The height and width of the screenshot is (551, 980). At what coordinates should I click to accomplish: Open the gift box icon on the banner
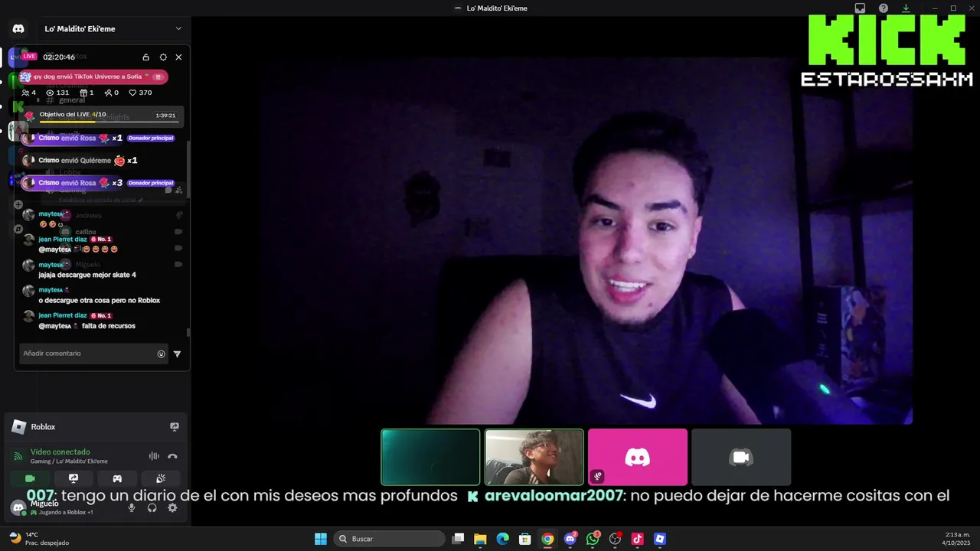pyautogui.click(x=158, y=77)
